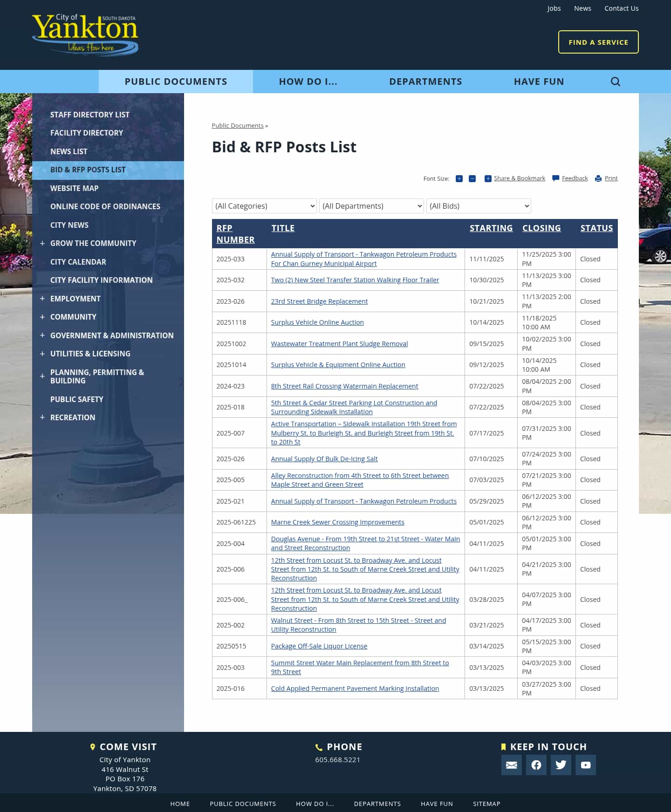Open the News link in header
Image resolution: width=671 pixels, height=812 pixels.
click(x=582, y=8)
